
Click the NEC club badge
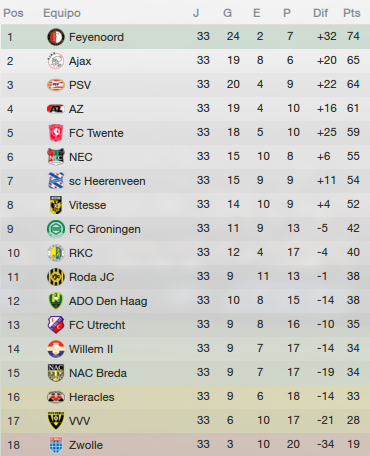(x=56, y=157)
